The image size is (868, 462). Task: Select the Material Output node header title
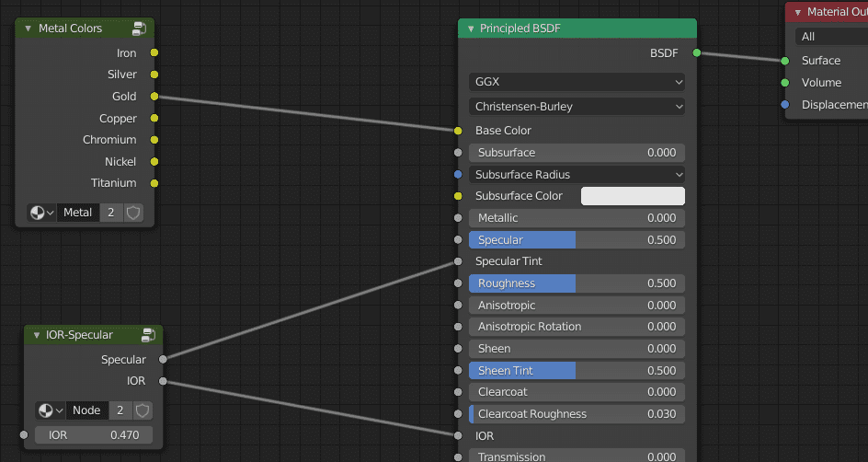pos(837,12)
